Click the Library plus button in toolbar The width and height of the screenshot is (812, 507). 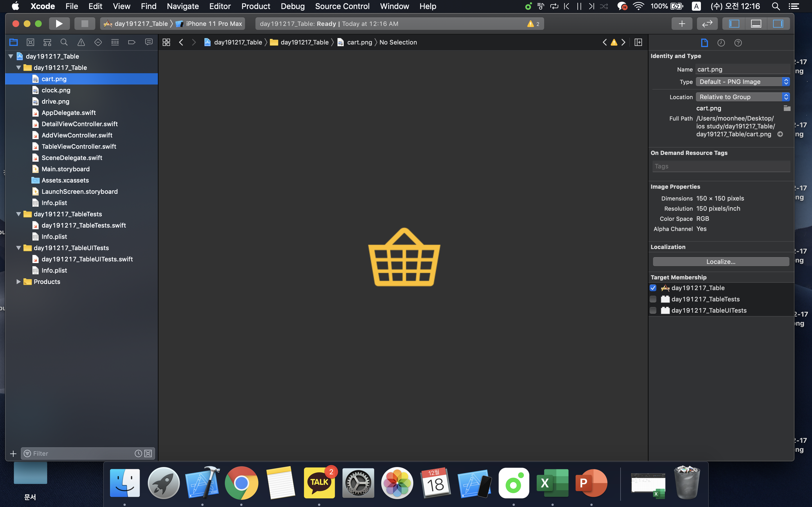point(681,23)
